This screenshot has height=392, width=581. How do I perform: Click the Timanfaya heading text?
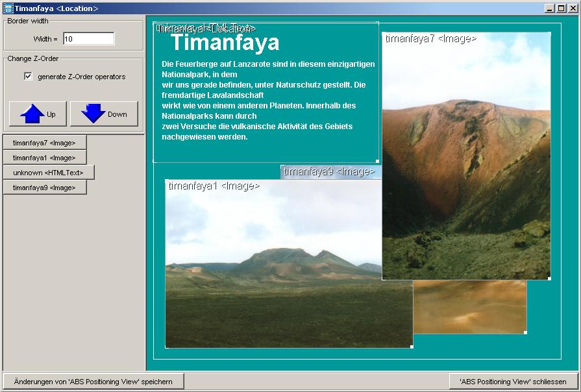225,42
